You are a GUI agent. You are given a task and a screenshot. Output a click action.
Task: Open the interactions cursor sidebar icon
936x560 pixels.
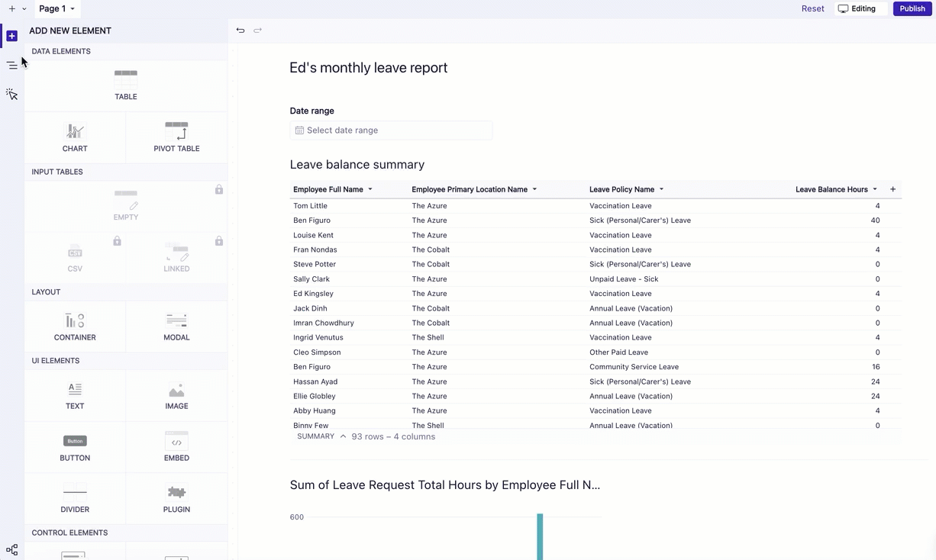tap(11, 94)
